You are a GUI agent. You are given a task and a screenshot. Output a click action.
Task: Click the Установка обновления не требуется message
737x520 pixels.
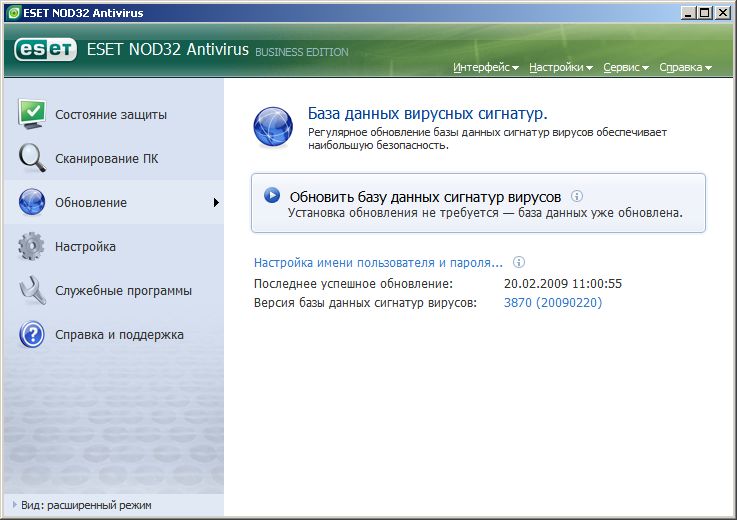[x=485, y=213]
